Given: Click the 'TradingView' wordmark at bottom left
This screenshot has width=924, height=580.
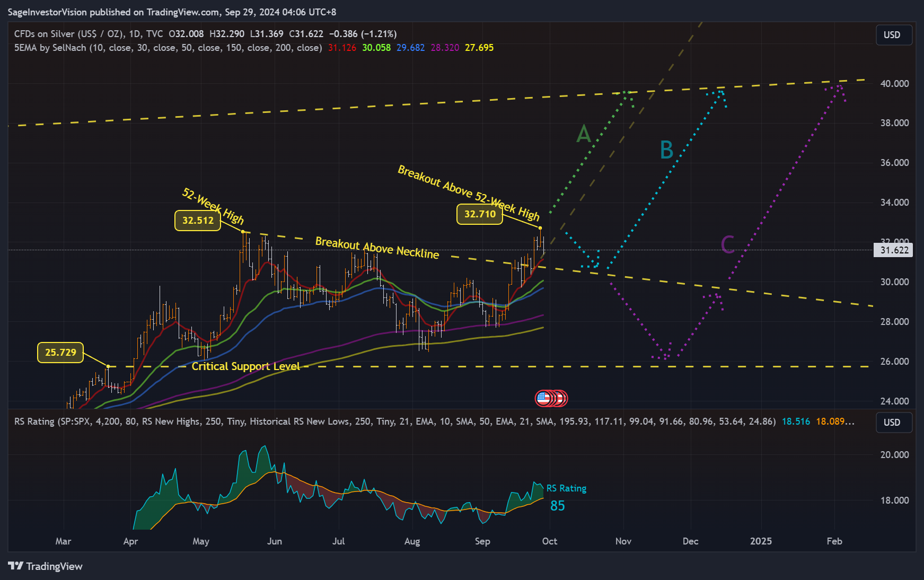Looking at the screenshot, I should (x=54, y=566).
